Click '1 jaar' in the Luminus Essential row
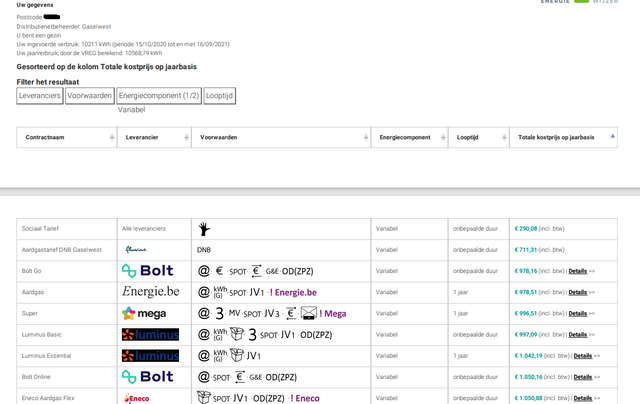Viewport: 640px width, 404px height. [460, 356]
